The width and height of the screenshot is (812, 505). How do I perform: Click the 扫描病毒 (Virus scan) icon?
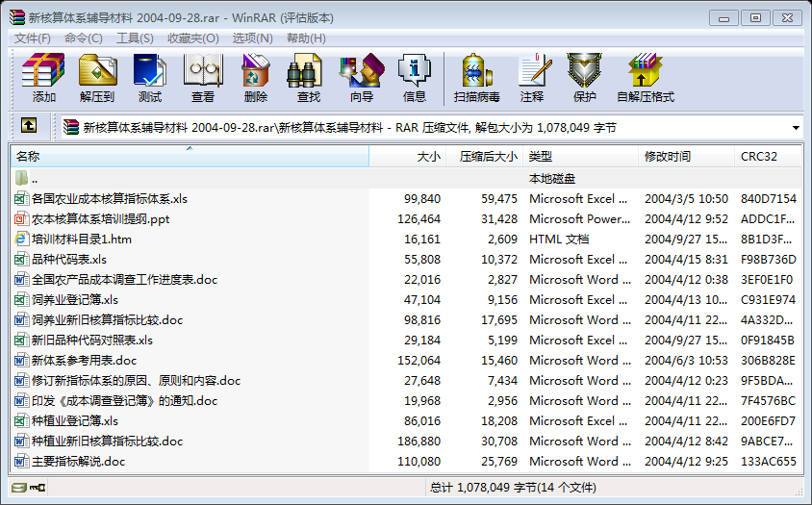[476, 70]
